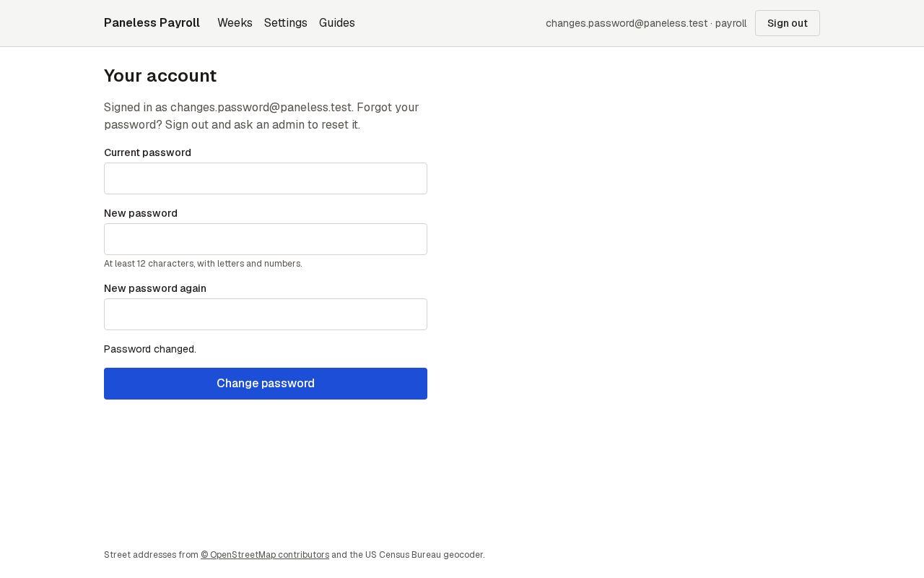Click the 'At least 12 characters' hint text
This screenshot has height=578, width=924.
pyautogui.click(x=203, y=264)
